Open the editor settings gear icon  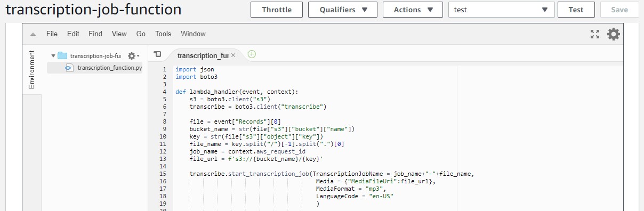(x=614, y=34)
